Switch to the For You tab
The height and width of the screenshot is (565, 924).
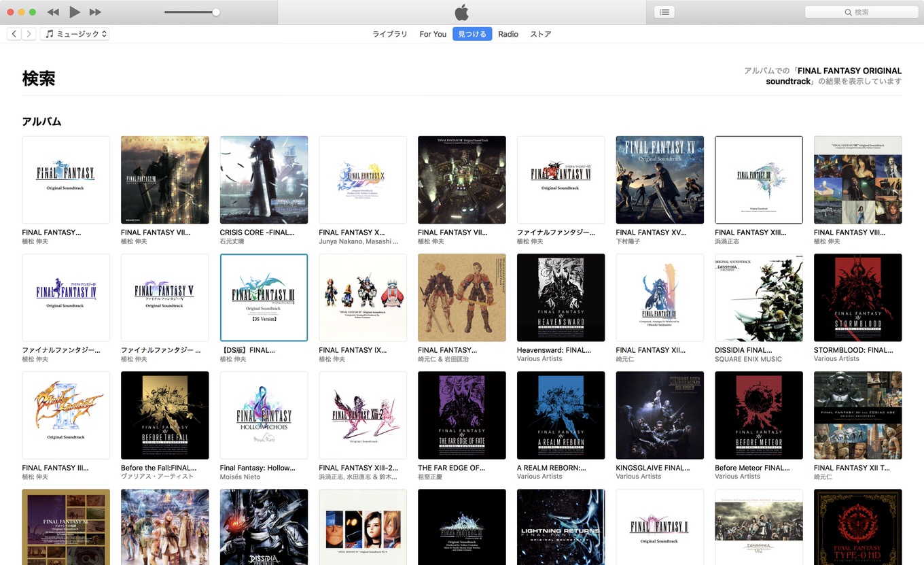click(x=433, y=34)
